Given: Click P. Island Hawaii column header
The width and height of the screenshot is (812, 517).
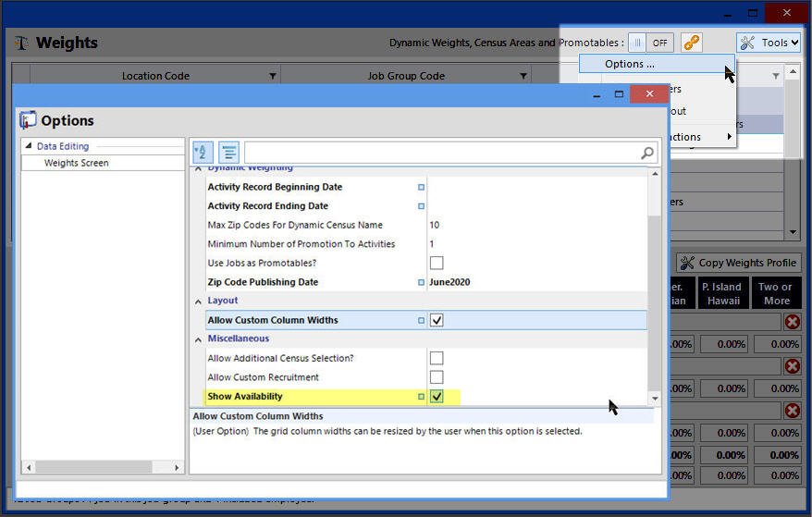Looking at the screenshot, I should (x=723, y=293).
